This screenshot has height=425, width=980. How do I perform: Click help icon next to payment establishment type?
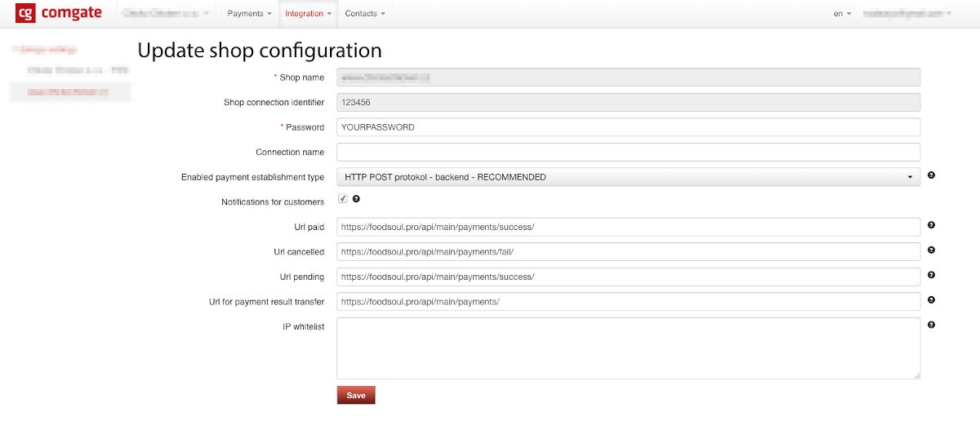pyautogui.click(x=932, y=175)
